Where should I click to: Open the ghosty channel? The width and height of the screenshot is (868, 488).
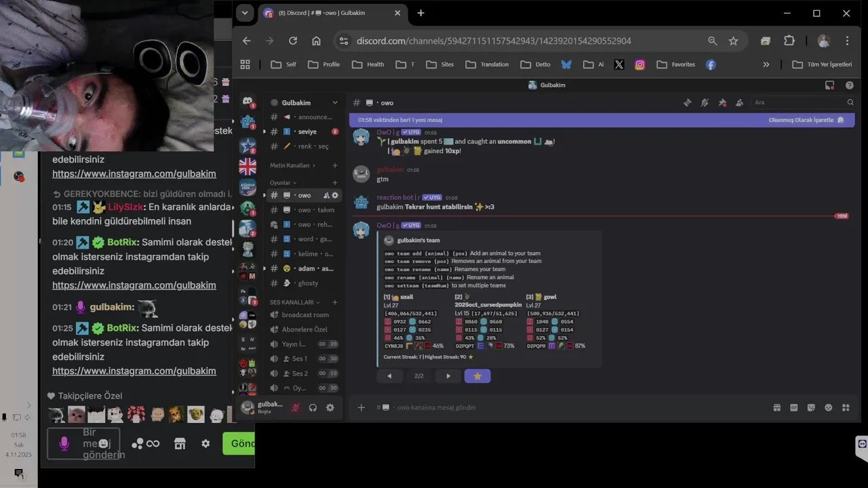302,283
